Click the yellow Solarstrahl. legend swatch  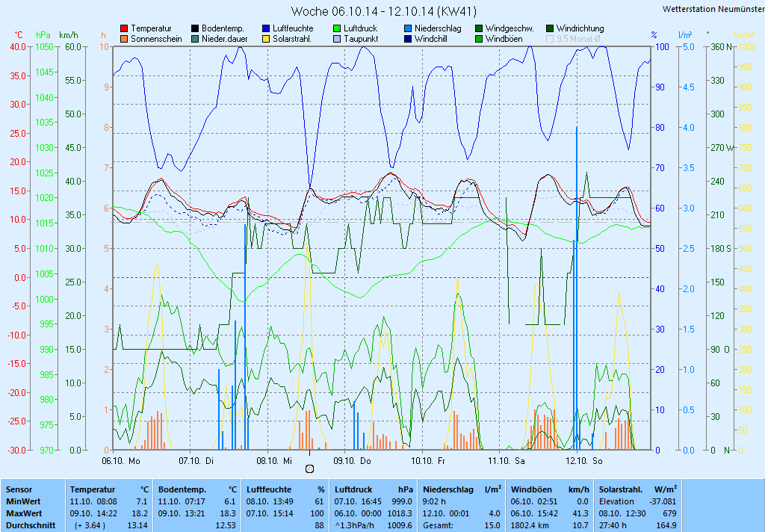click(266, 39)
